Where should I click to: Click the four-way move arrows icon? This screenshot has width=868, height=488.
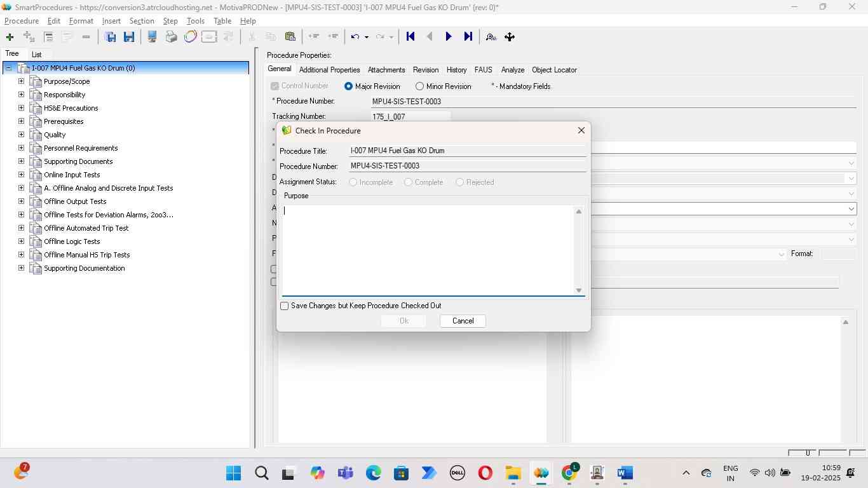click(510, 37)
